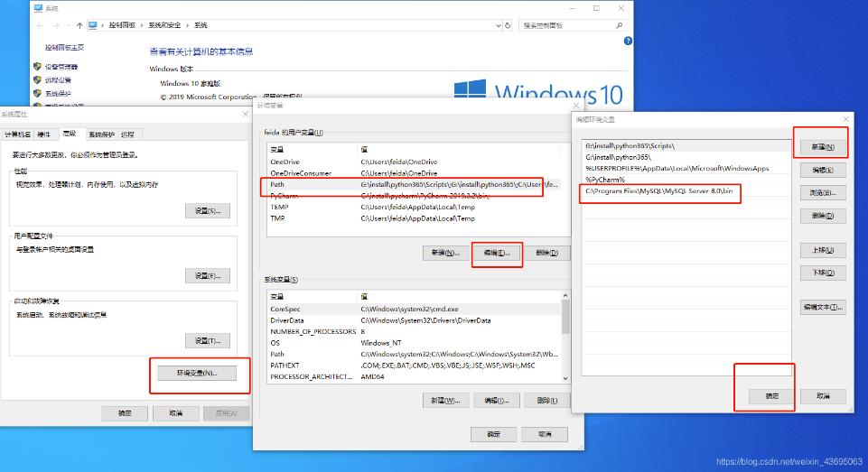Viewport: 868px width, 472px height.
Task: Click the shield icon next to 系统保护
Action: (x=38, y=93)
